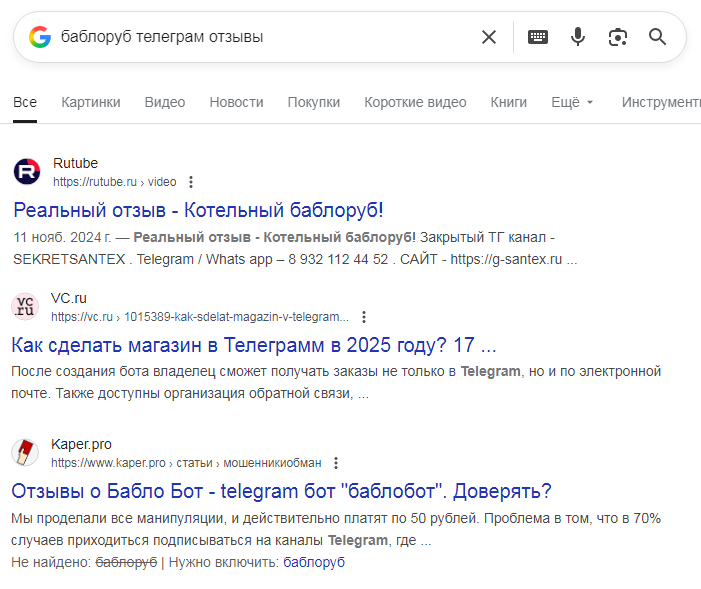Screen dimensions: 701x589
Task: Click into the search query text field
Action: (260, 37)
